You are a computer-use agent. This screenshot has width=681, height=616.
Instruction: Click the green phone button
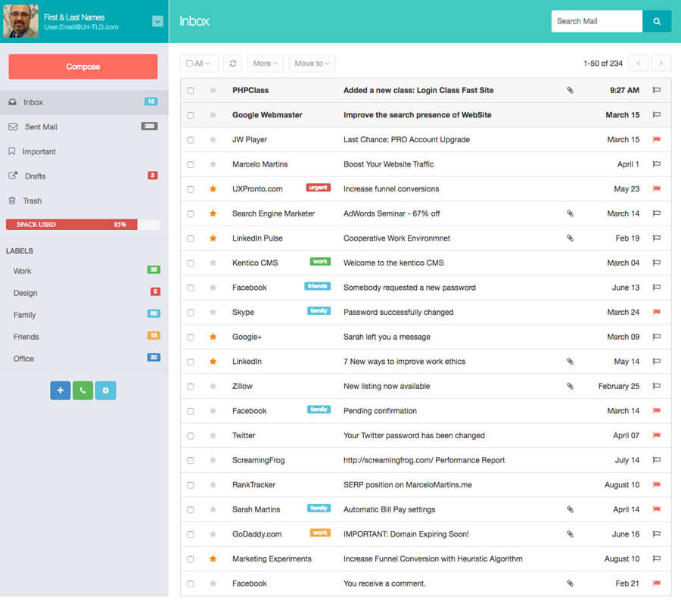pyautogui.click(x=83, y=390)
